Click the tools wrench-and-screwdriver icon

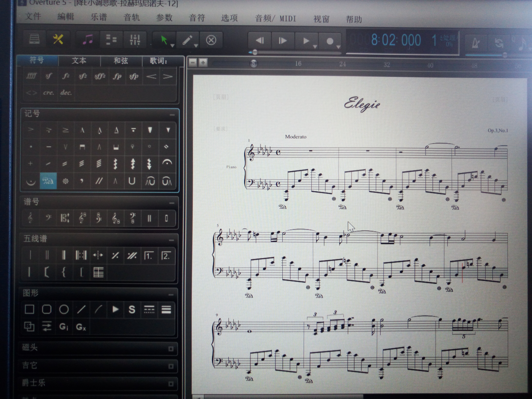point(58,39)
